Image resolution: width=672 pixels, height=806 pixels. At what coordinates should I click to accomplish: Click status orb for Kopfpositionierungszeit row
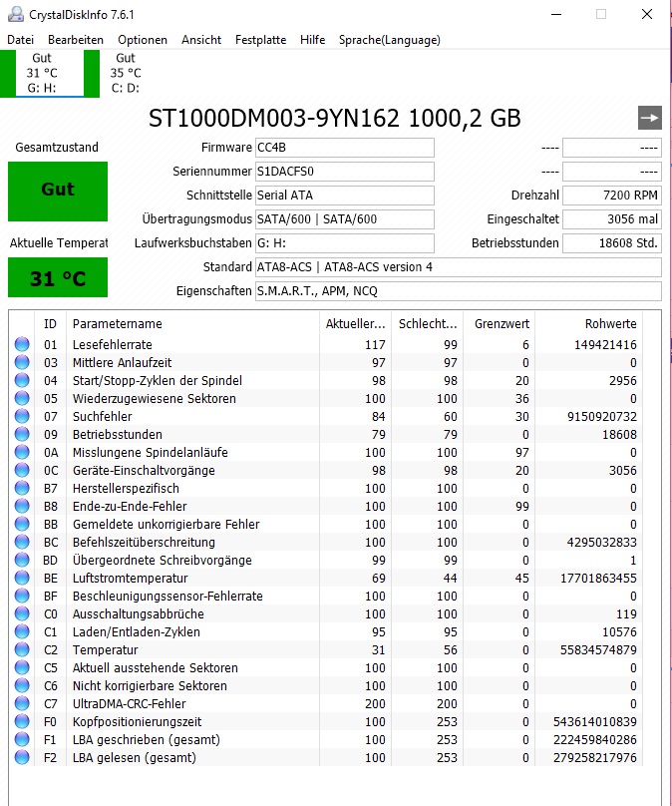click(22, 721)
